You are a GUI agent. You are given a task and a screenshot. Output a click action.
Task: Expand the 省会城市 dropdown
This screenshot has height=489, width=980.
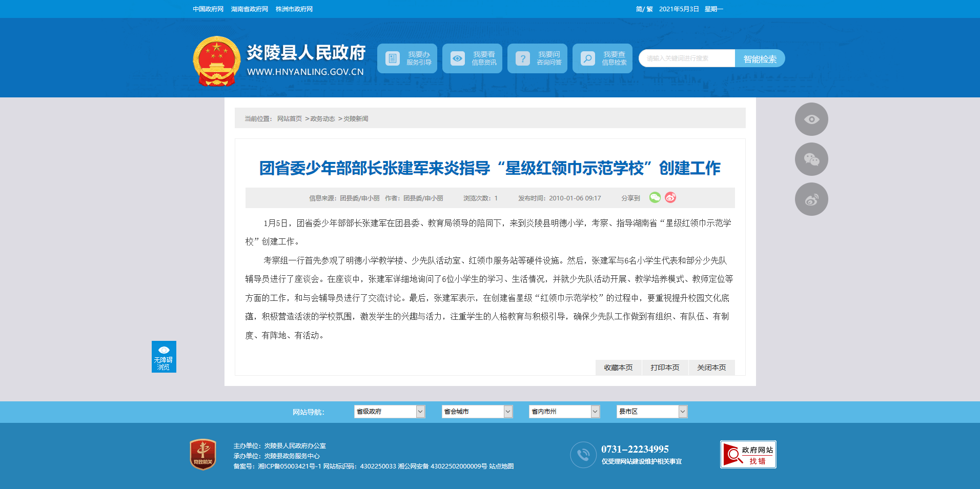click(x=477, y=412)
